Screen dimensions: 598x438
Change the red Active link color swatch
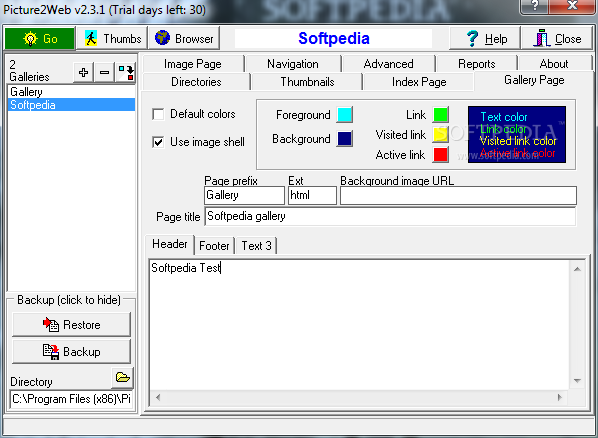(x=440, y=155)
